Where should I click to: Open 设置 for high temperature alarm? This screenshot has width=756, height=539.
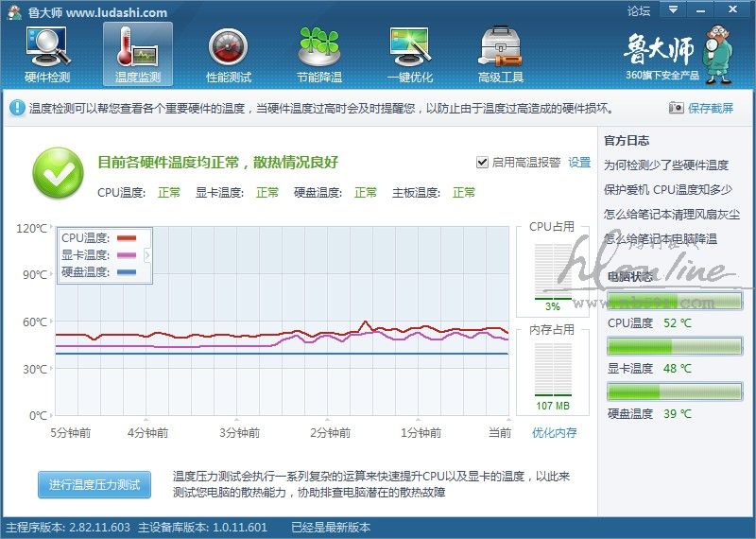579,162
